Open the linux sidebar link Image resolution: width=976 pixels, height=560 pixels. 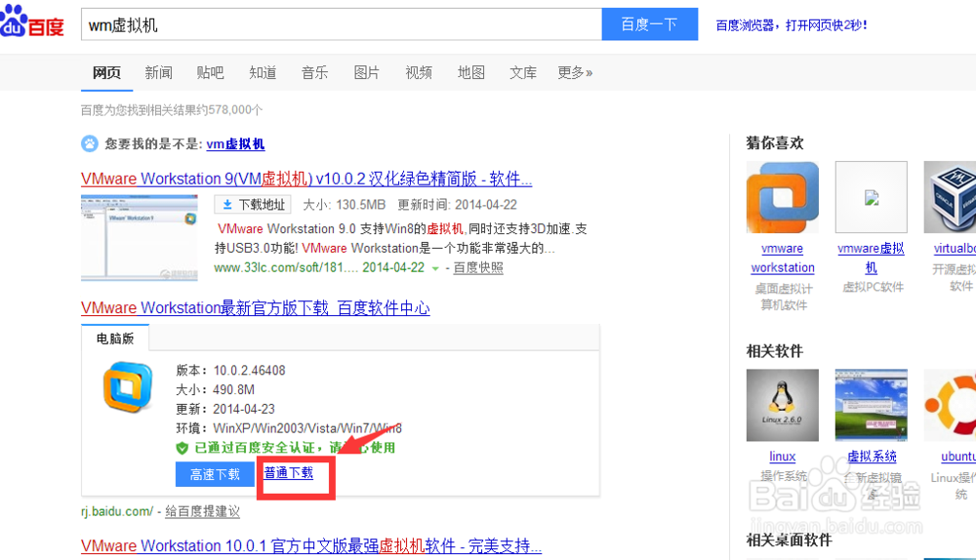pos(783,457)
